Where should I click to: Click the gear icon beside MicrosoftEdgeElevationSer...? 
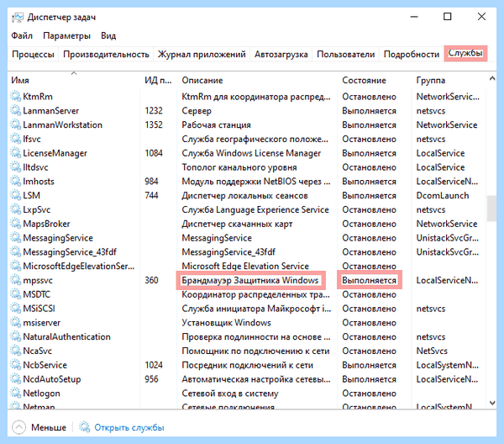[x=15, y=266]
